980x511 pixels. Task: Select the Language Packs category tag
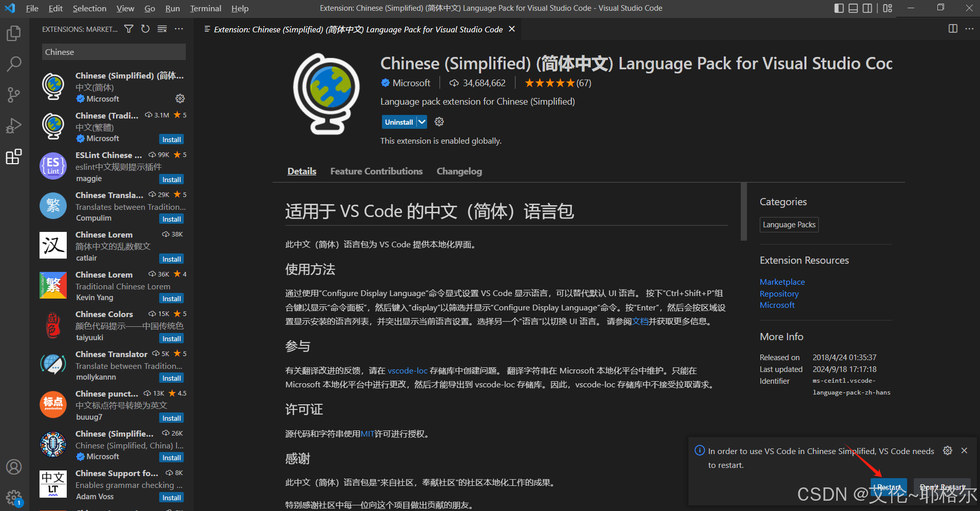[789, 225]
